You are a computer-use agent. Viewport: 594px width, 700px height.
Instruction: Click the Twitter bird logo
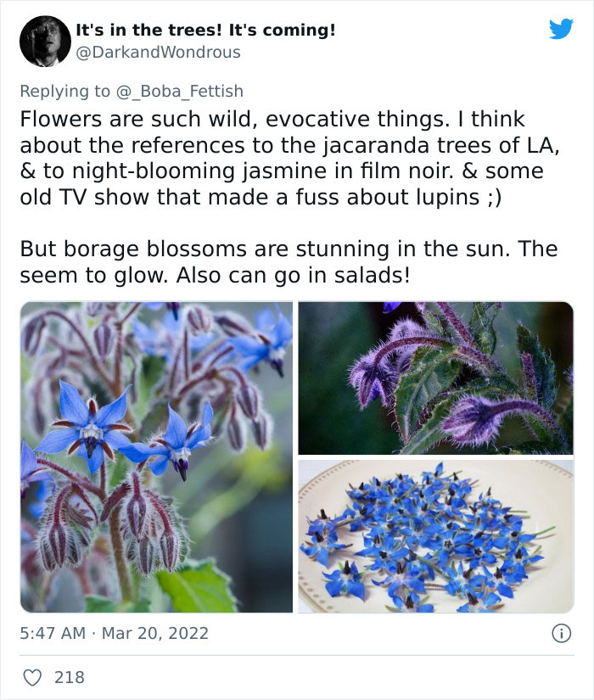tap(561, 29)
